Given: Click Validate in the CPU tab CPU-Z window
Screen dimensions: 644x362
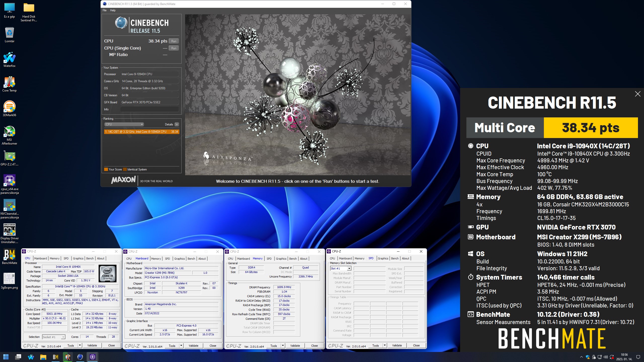Looking at the screenshot, I should (x=92, y=345).
